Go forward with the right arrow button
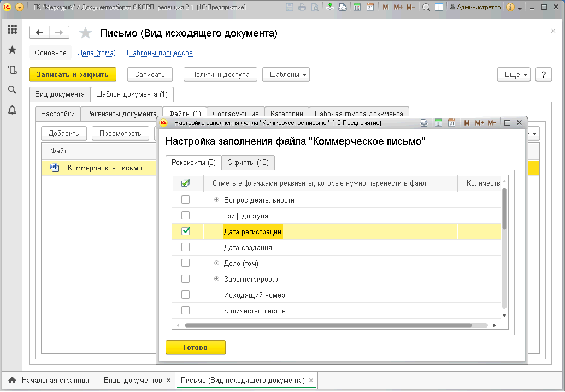 tap(59, 33)
